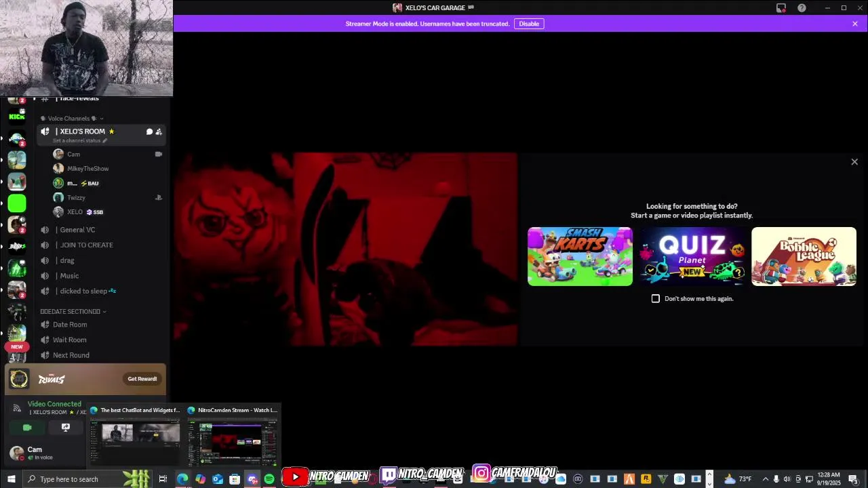Show hidden system tray icons chevron
Image resolution: width=868 pixels, height=488 pixels.
click(766, 479)
